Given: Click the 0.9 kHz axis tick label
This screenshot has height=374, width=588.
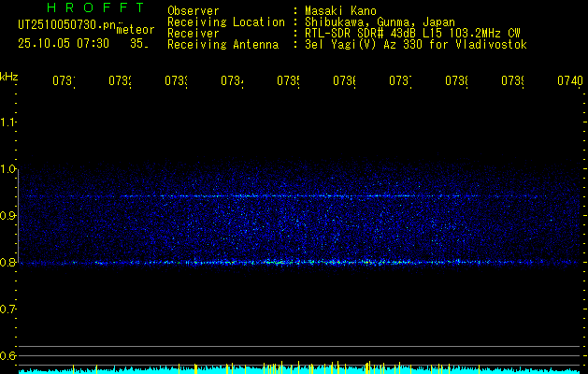Looking at the screenshot, I should click(8, 216).
